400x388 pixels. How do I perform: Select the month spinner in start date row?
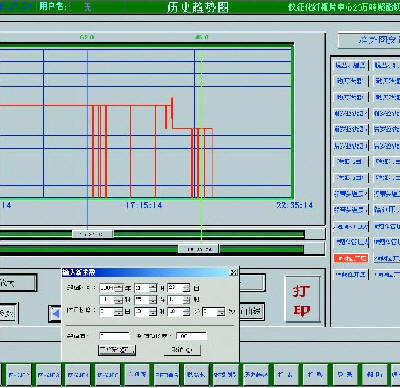(146, 288)
